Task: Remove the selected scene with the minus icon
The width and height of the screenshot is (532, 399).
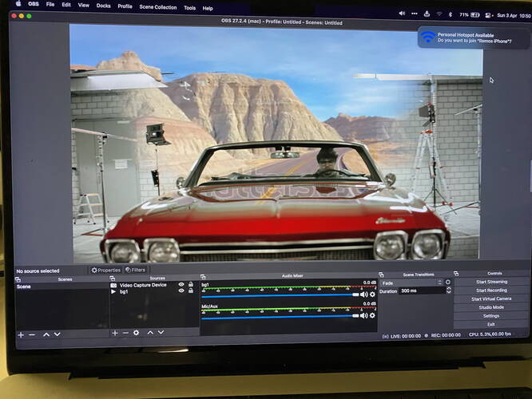Action: coord(32,334)
